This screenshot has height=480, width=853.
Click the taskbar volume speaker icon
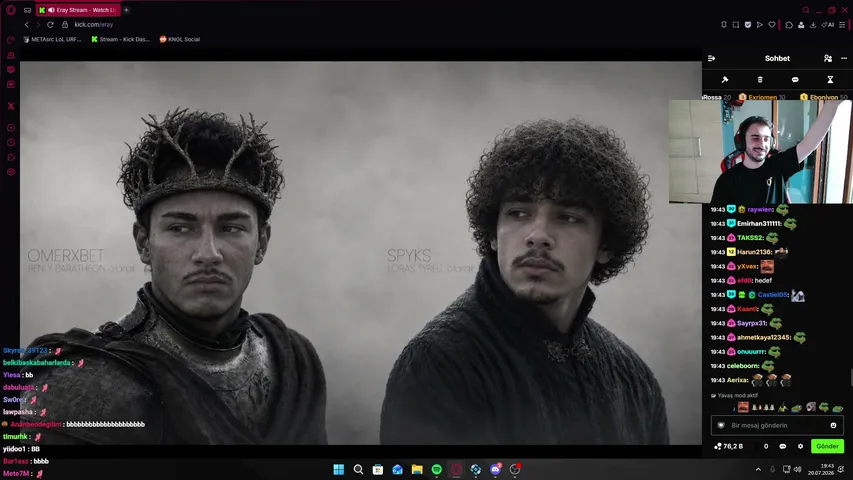tap(798, 469)
